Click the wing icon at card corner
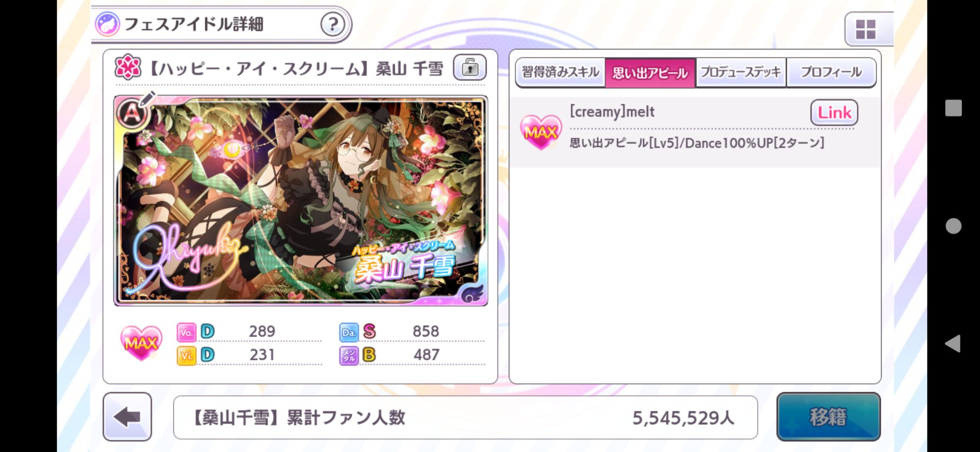 click(472, 294)
